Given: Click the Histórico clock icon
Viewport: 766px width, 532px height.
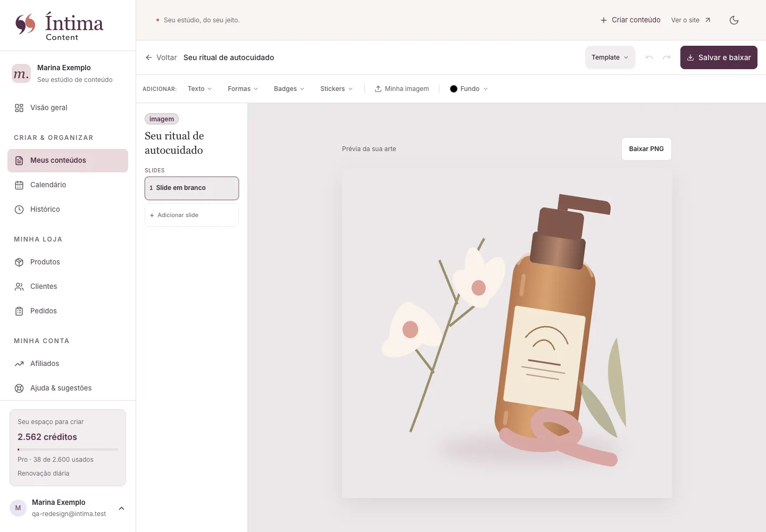Looking at the screenshot, I should click(19, 210).
